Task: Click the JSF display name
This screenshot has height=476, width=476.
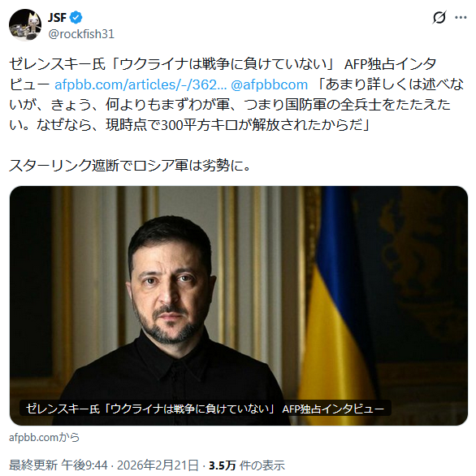Action: (57, 18)
